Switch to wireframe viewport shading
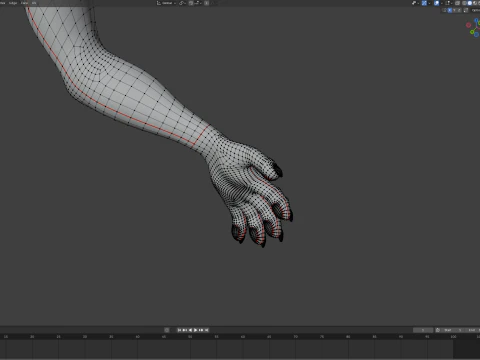The image size is (480, 360). pos(464,3)
